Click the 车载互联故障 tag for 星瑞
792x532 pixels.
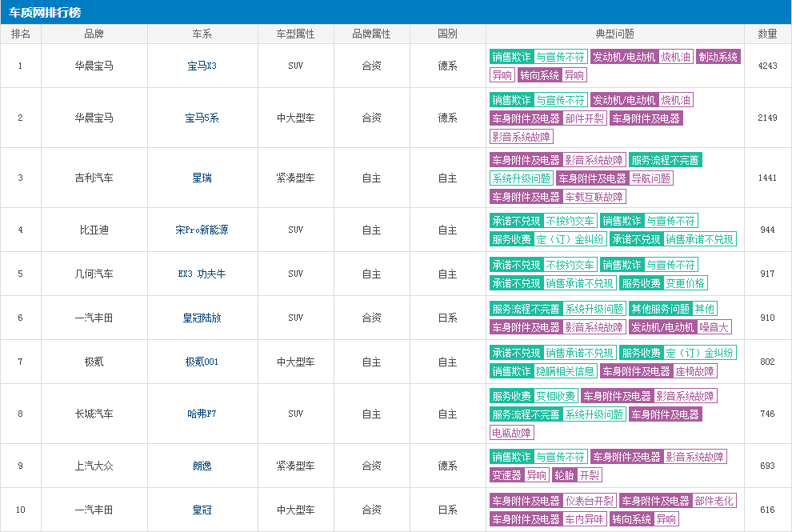594,197
